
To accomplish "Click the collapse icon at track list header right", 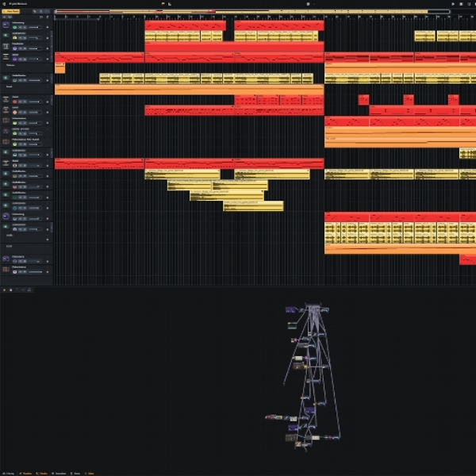I will pos(47,17).
